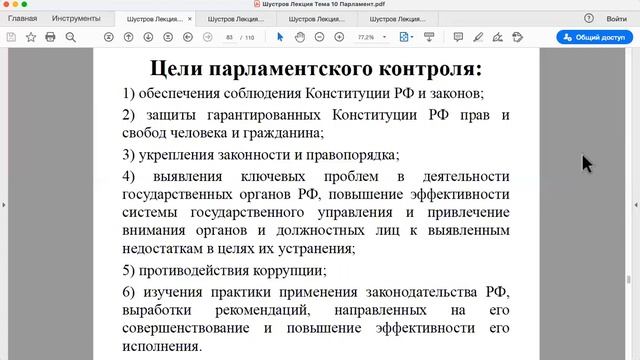The image size is (640, 360).
Task: Open the zoom level dropdown 77,2%
Action: coord(371,37)
